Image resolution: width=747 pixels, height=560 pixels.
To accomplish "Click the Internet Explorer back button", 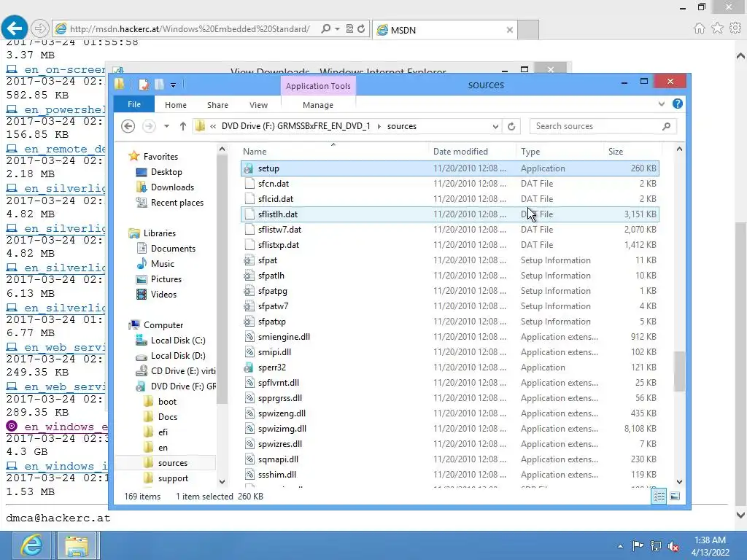I will tap(15, 28).
